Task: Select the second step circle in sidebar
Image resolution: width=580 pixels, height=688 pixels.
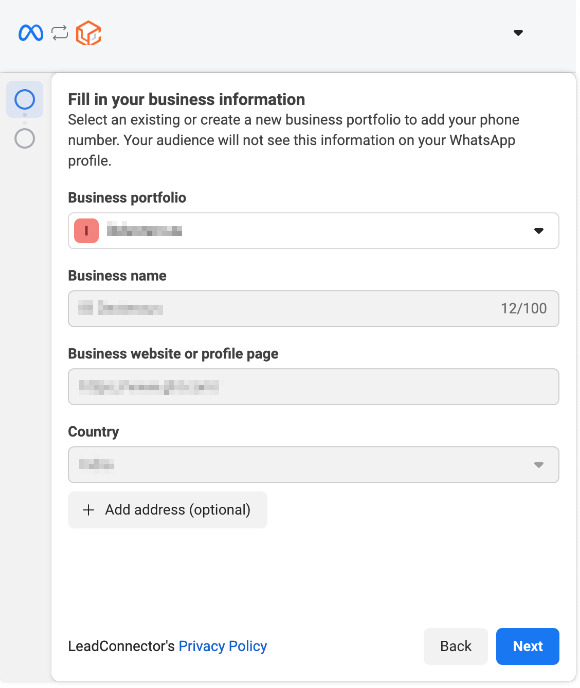Action: 25,139
